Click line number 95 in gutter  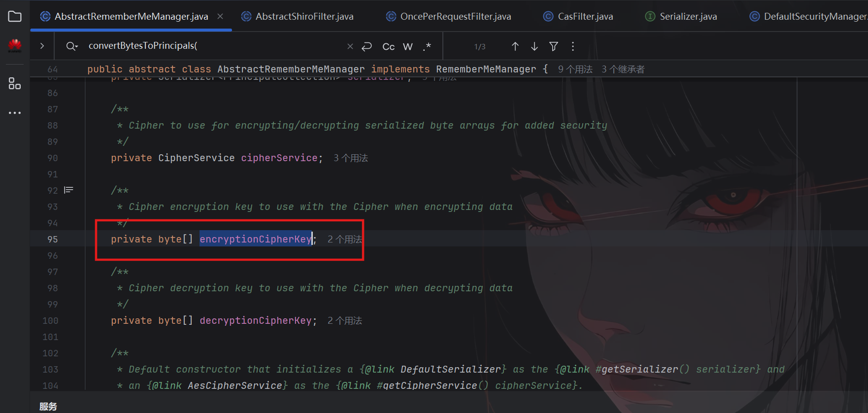(53, 239)
